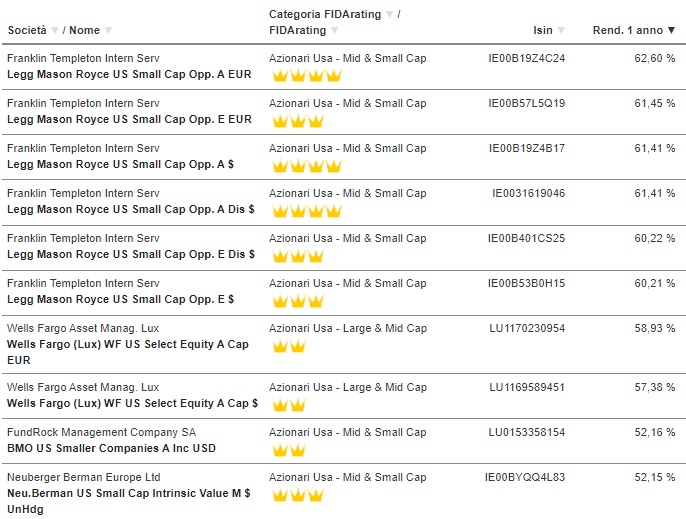Open Wells Fargo (Lux) WF US Select Equity A Cap $
686x519 pixels.
133,403
